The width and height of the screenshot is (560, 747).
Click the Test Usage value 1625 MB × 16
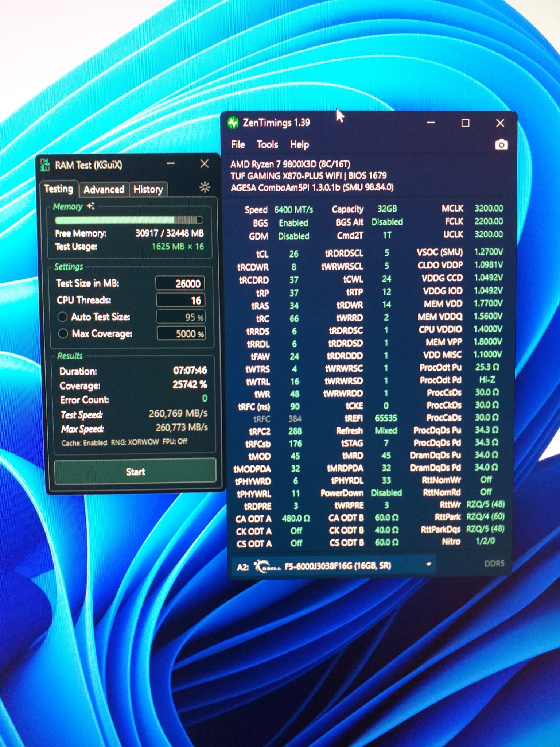[x=178, y=247]
